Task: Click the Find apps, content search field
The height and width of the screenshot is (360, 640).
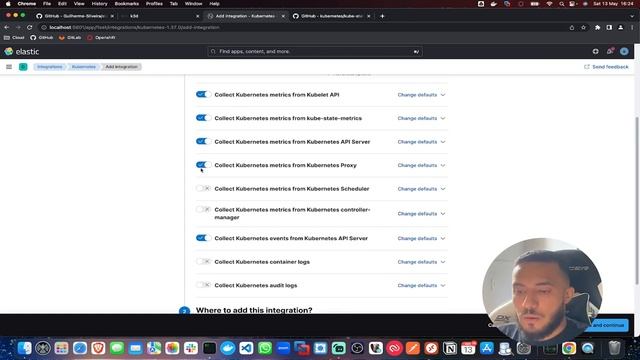Action: click(315, 51)
